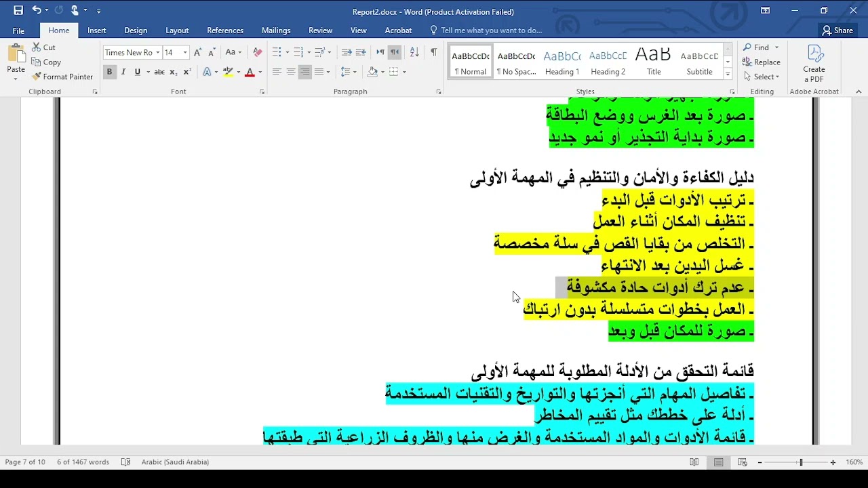Toggle align right paragraph button

(x=305, y=72)
